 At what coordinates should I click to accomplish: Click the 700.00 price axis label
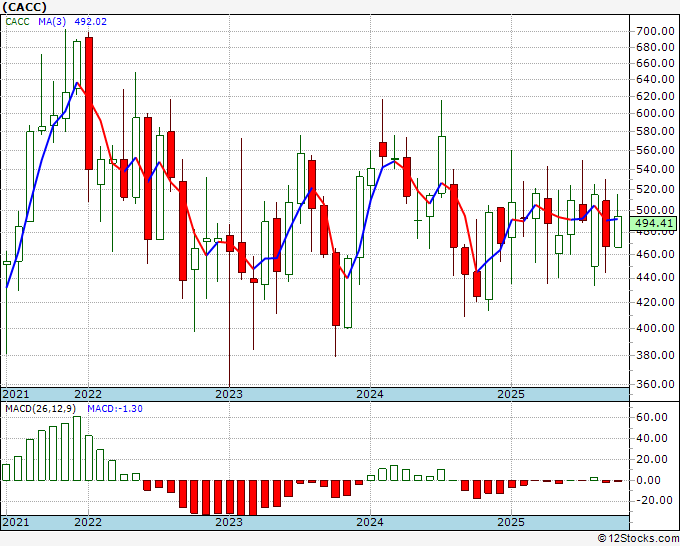click(655, 31)
